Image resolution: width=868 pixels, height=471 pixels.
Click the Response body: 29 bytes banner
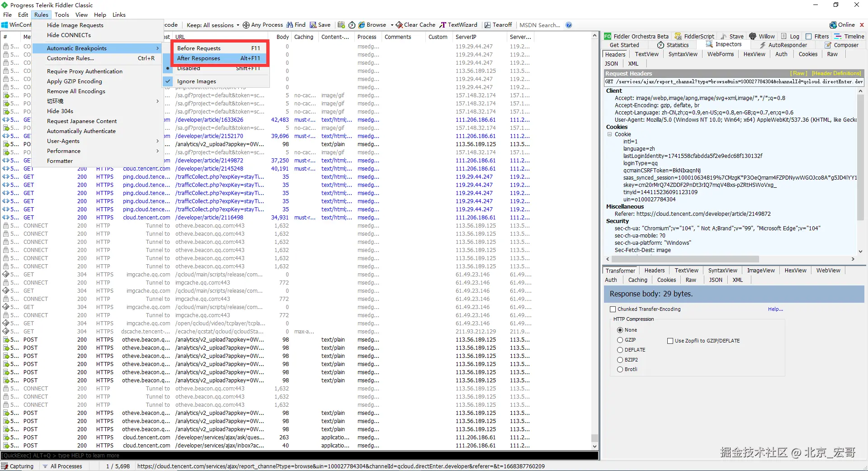coord(734,294)
